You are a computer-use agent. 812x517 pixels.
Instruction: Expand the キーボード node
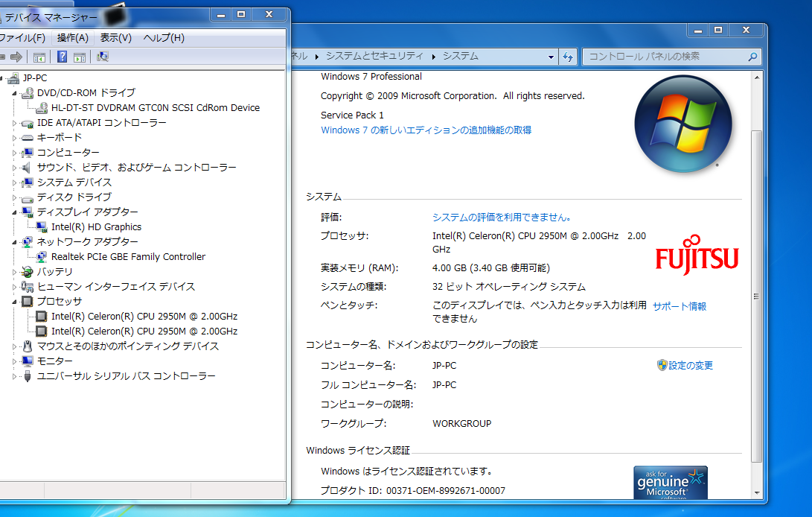click(x=14, y=138)
